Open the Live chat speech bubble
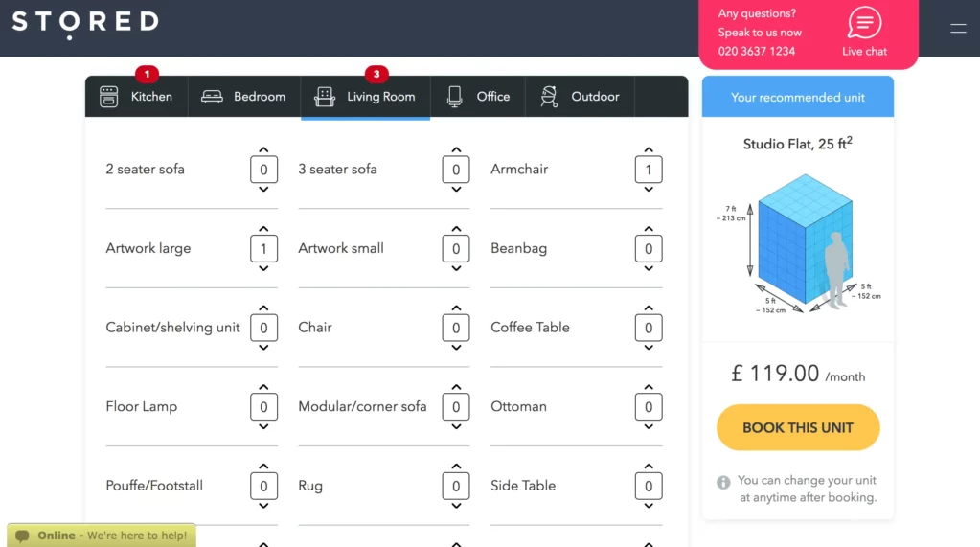The width and height of the screenshot is (980, 547). click(x=864, y=24)
